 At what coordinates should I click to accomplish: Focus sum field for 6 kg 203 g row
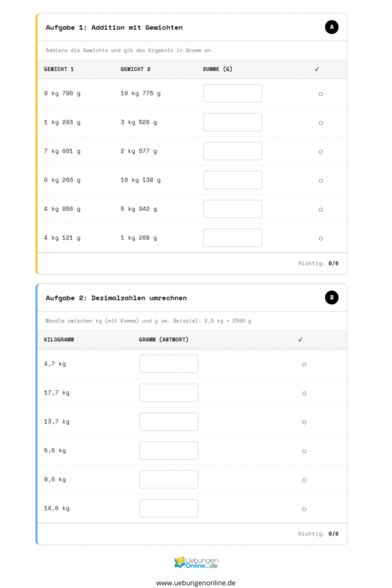232,180
